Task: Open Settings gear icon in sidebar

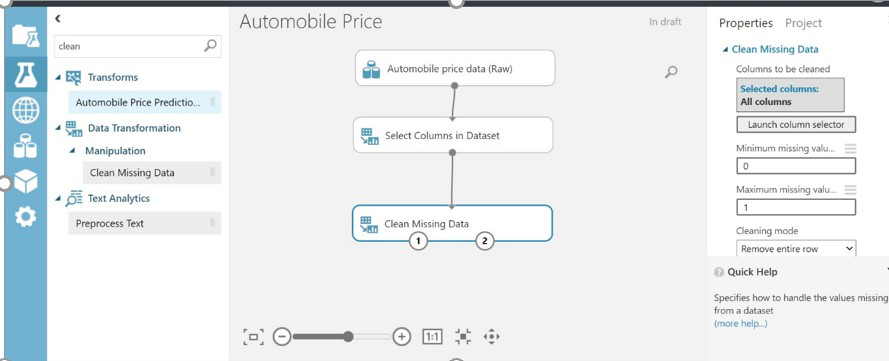Action: click(x=26, y=217)
